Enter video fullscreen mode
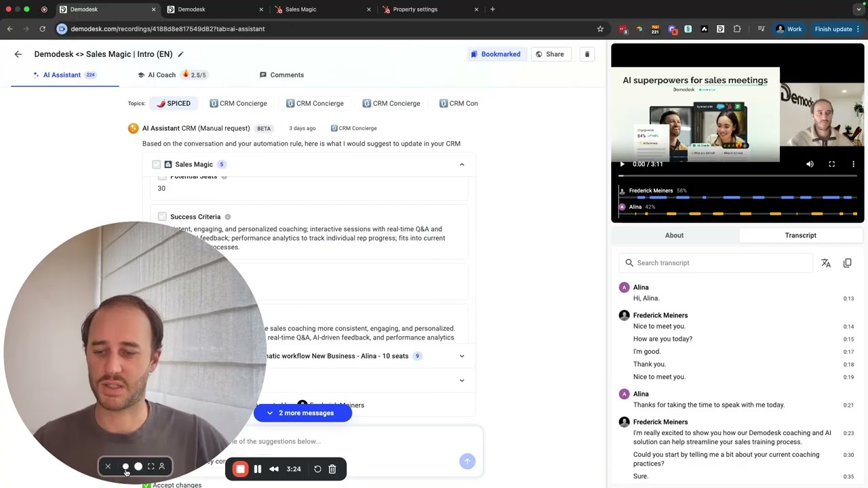 tap(831, 164)
